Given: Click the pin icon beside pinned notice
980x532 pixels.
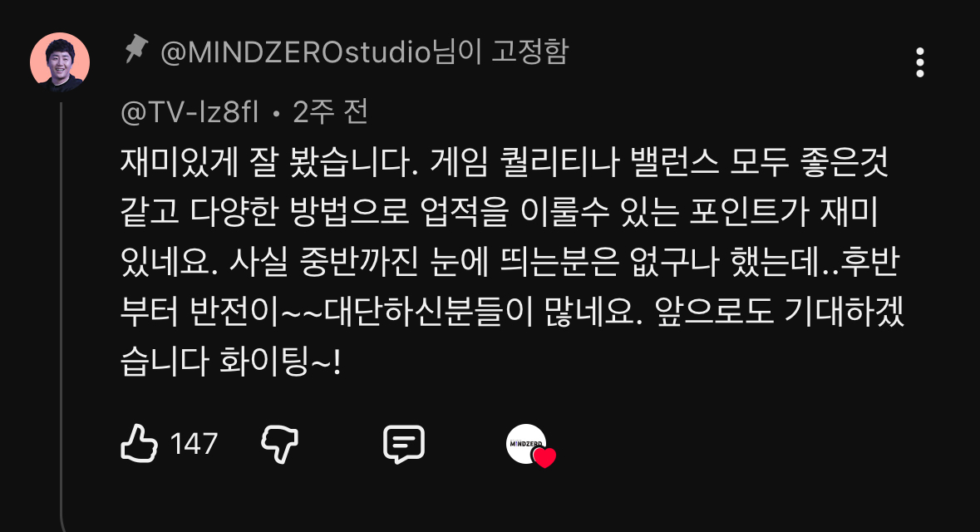Looking at the screenshot, I should pos(135,49).
